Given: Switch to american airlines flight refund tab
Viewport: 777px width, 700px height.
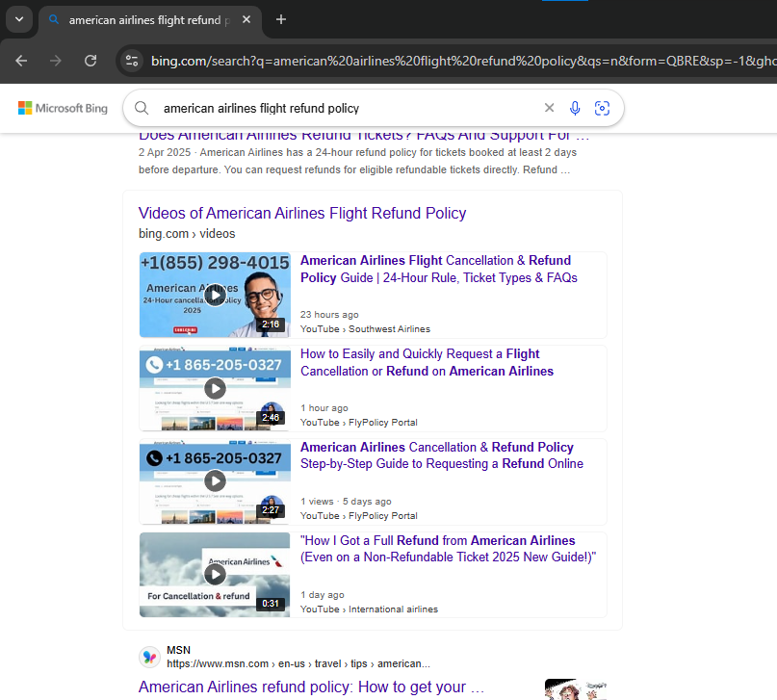Looking at the screenshot, I should pyautogui.click(x=144, y=20).
